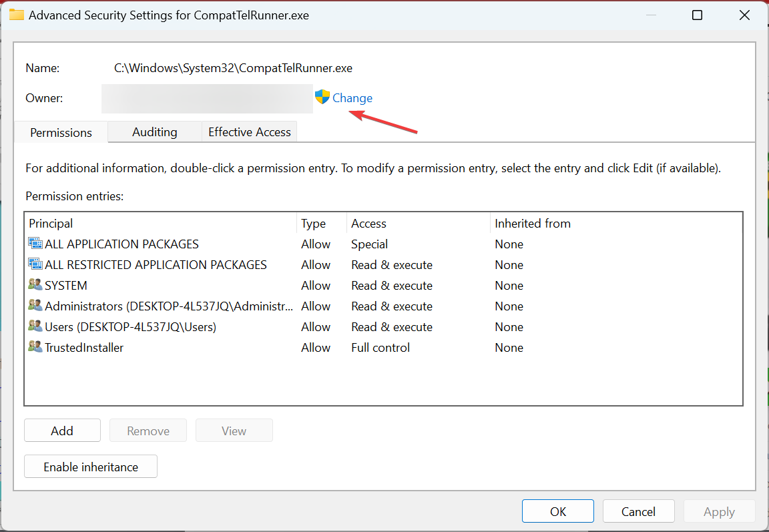Sort entries by Access column header
The image size is (769, 532).
pos(417,224)
